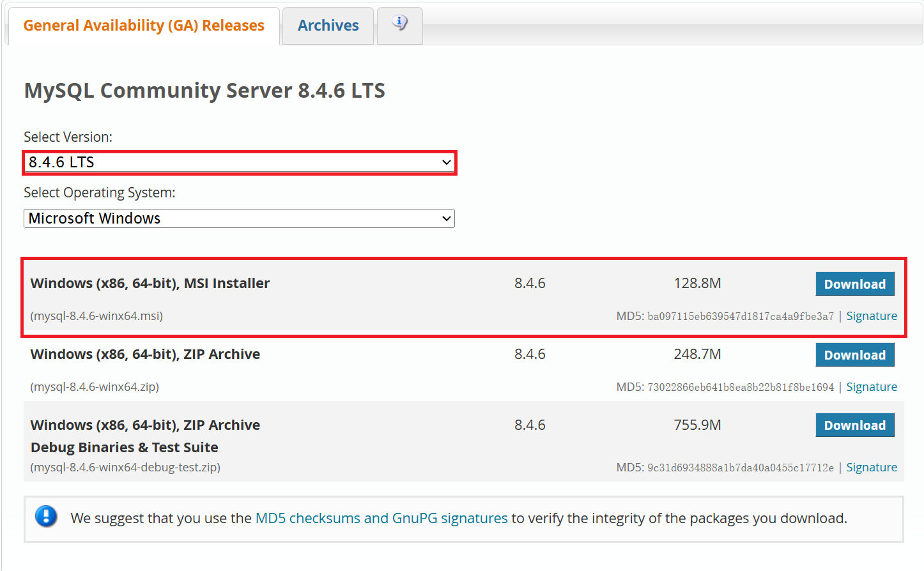The height and width of the screenshot is (571, 924).
Task: Click the 8.4.6 version label in the MSI row
Action: click(530, 283)
